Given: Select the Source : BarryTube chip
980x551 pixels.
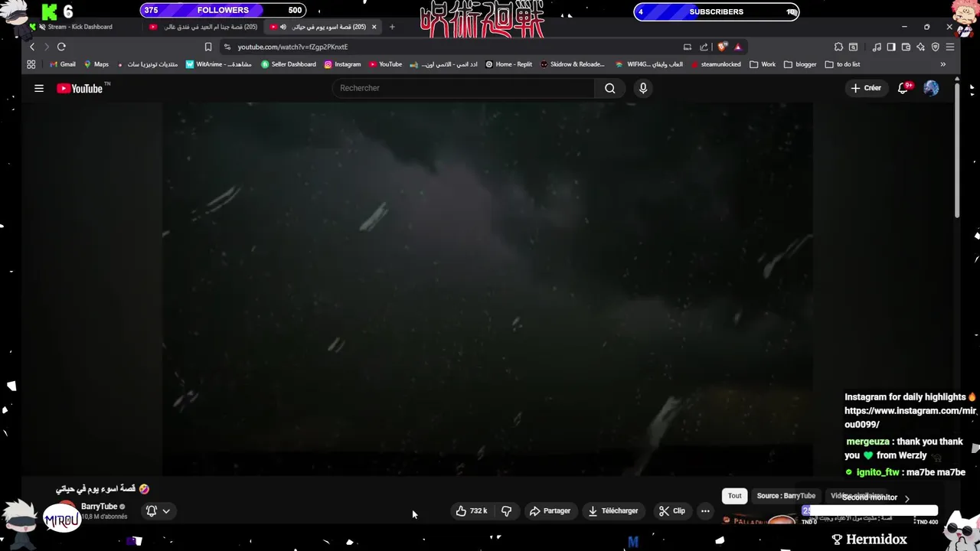Looking at the screenshot, I should pyautogui.click(x=786, y=496).
